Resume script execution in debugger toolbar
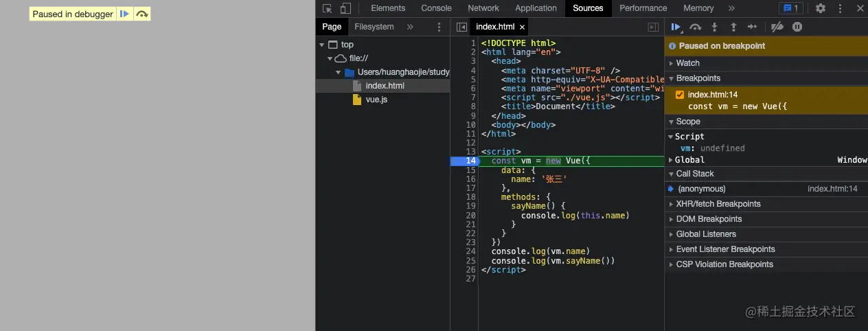The width and height of the screenshot is (868, 331). pos(676,27)
